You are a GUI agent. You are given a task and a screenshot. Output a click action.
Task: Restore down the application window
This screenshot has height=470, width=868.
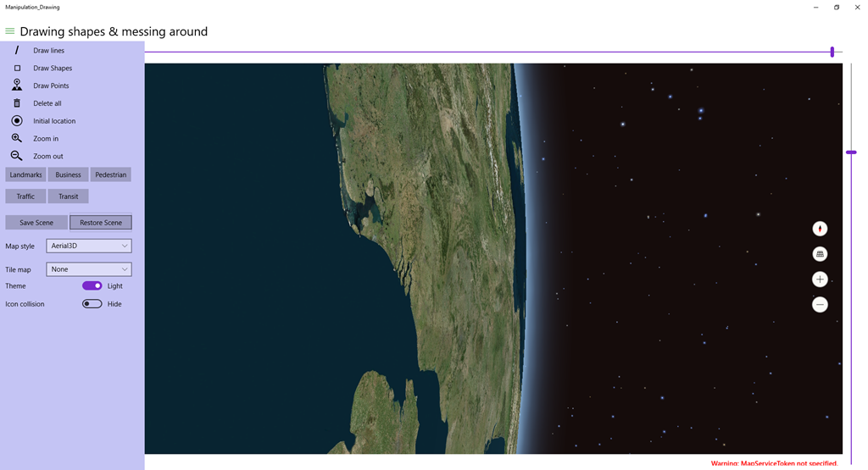(x=837, y=7)
